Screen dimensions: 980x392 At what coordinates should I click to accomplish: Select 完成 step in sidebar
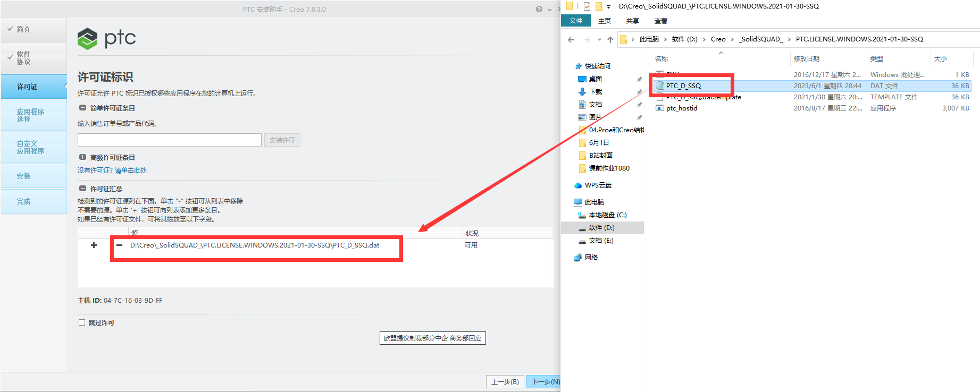33,201
